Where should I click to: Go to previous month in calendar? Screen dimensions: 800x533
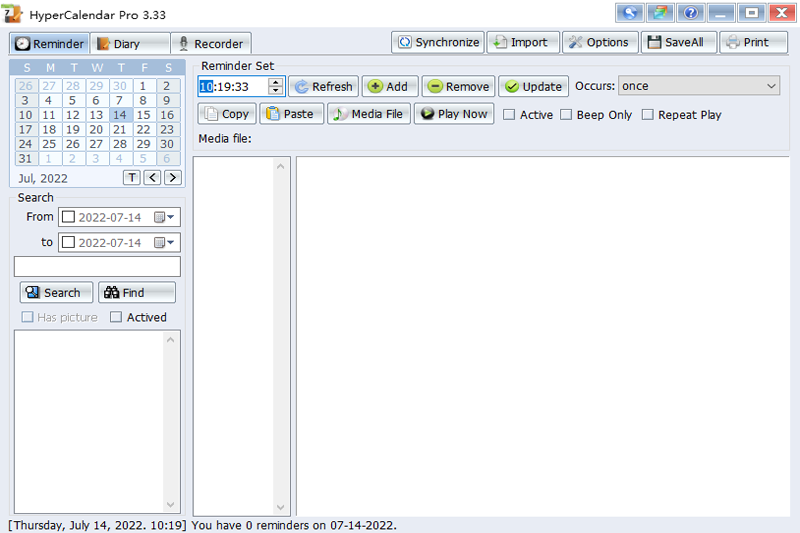pyautogui.click(x=153, y=177)
